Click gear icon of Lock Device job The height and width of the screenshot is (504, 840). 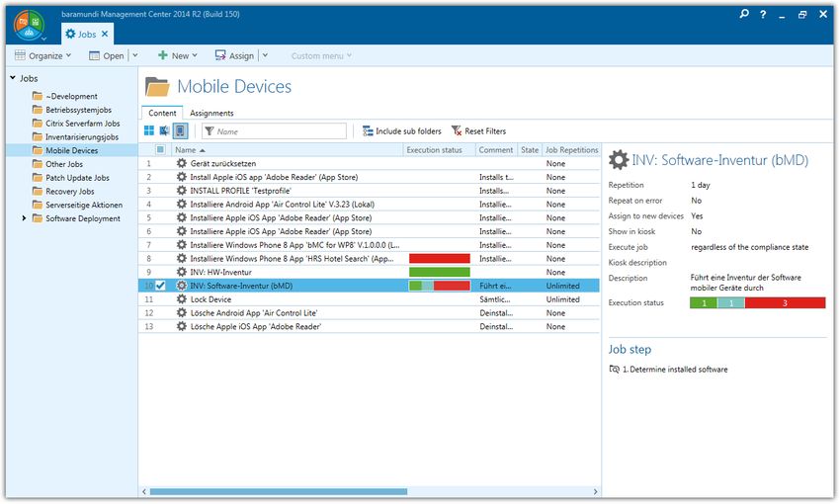pyautogui.click(x=182, y=298)
